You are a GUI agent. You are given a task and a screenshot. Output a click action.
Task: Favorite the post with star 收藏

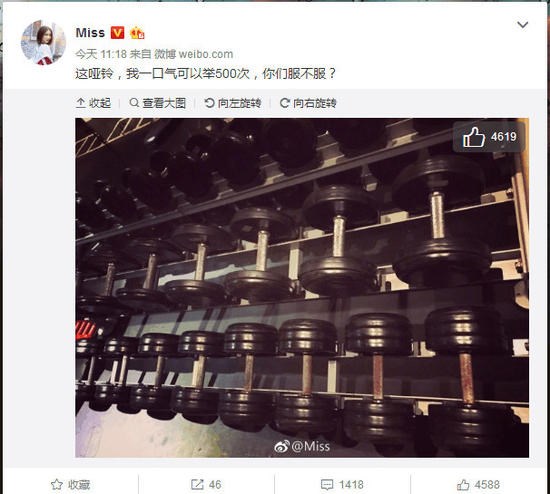pos(71,485)
